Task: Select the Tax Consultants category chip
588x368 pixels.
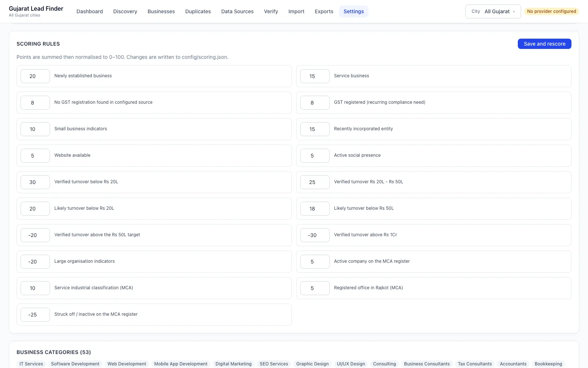Action: (475, 364)
